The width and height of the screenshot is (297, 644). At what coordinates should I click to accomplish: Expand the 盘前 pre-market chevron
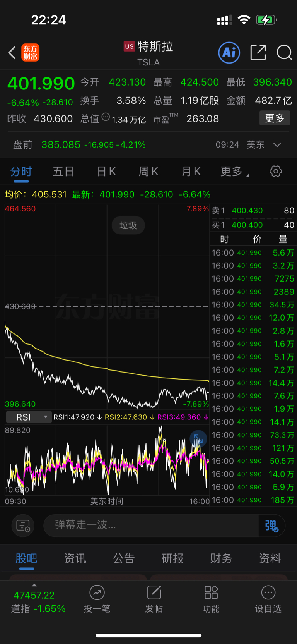(277, 145)
